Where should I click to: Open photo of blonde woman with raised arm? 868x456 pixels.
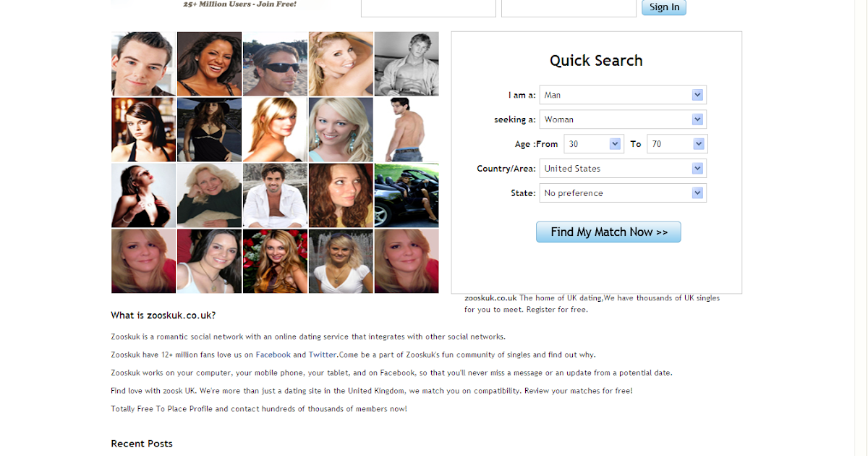click(341, 64)
